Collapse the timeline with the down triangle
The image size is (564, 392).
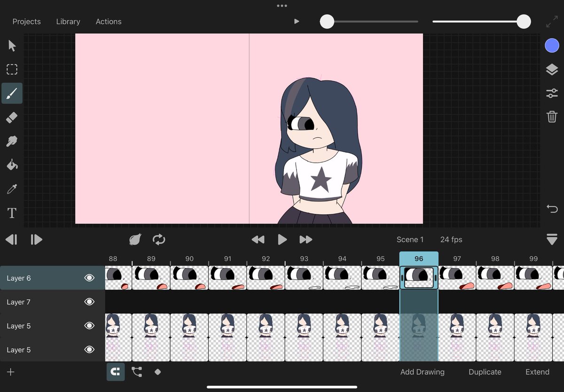coord(552,239)
